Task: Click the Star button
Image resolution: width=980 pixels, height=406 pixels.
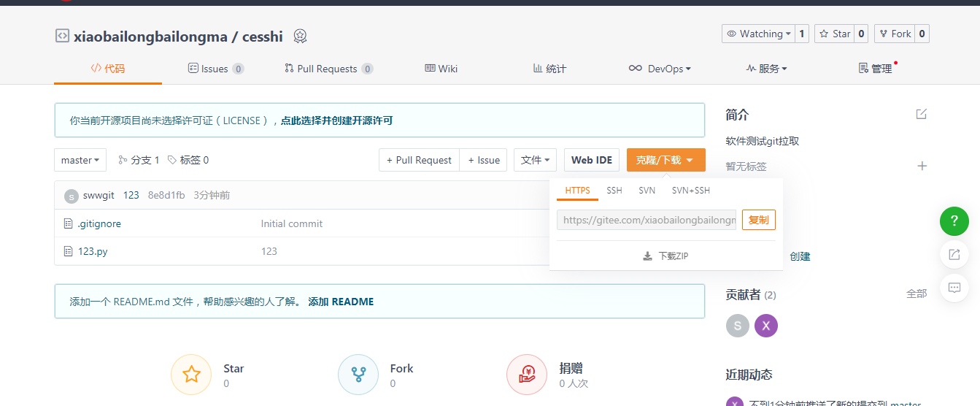Action: [834, 34]
